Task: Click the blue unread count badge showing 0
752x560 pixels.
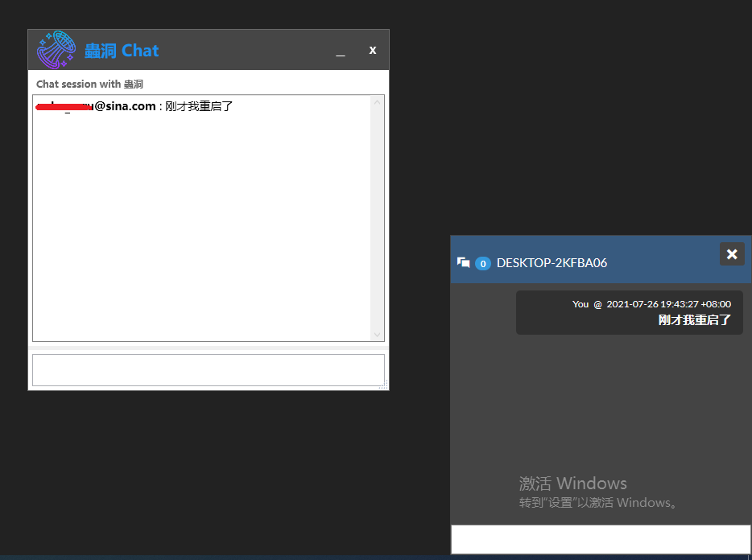Action: click(483, 263)
